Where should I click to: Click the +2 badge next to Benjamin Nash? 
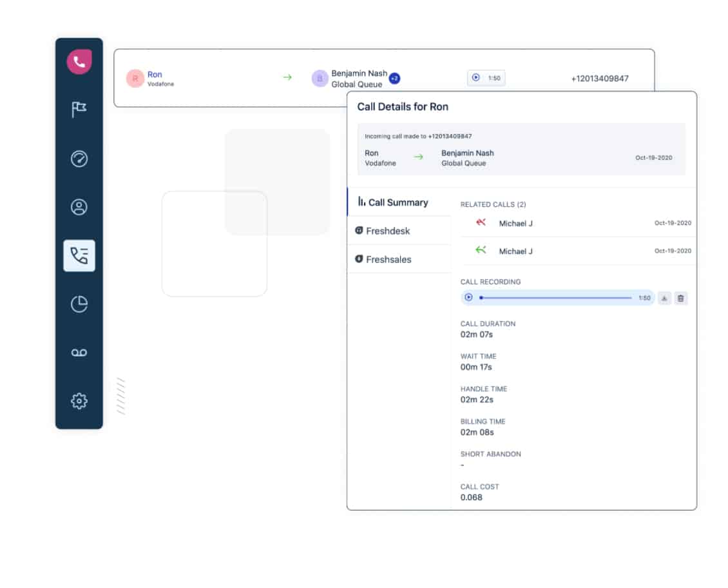click(x=394, y=79)
